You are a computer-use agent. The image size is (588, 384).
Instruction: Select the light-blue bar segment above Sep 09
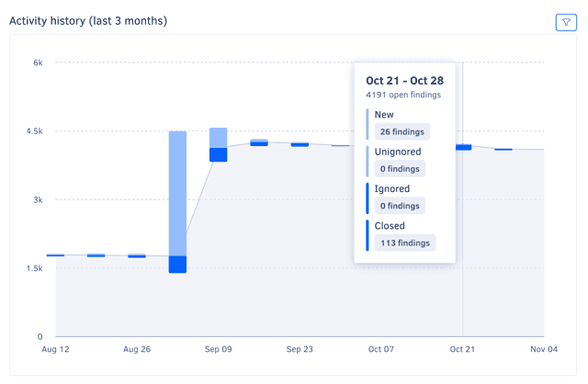point(219,138)
